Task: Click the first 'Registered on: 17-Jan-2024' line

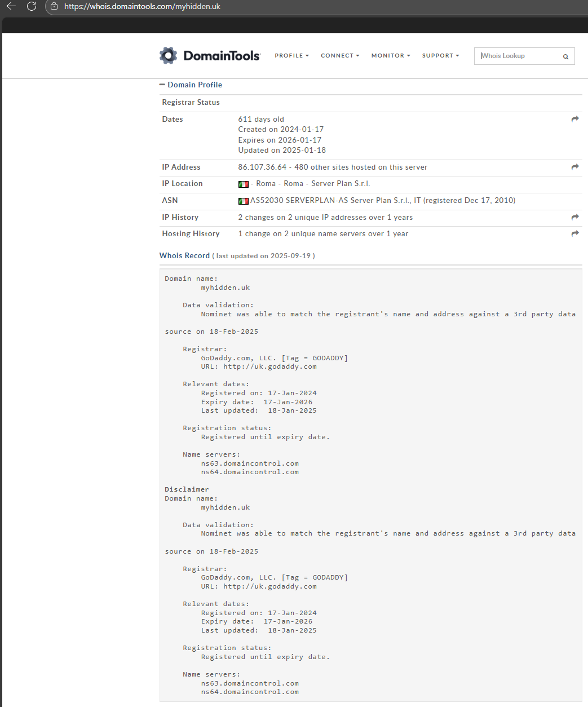Action: click(259, 393)
